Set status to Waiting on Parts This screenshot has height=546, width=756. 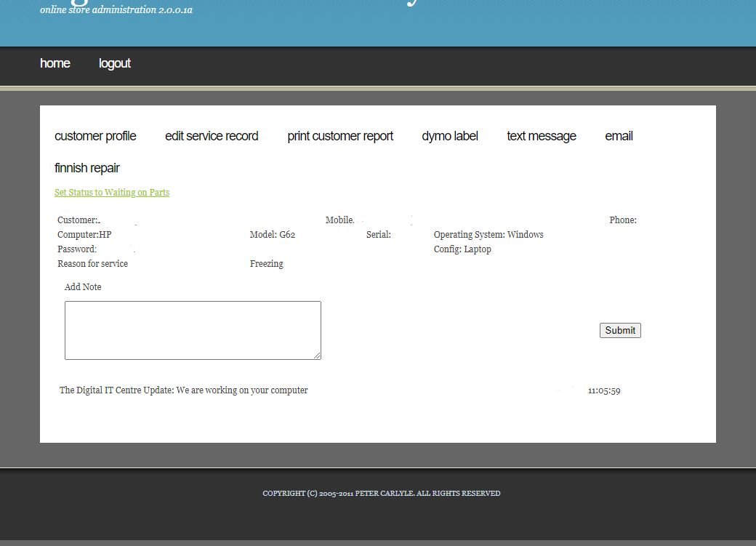point(112,193)
